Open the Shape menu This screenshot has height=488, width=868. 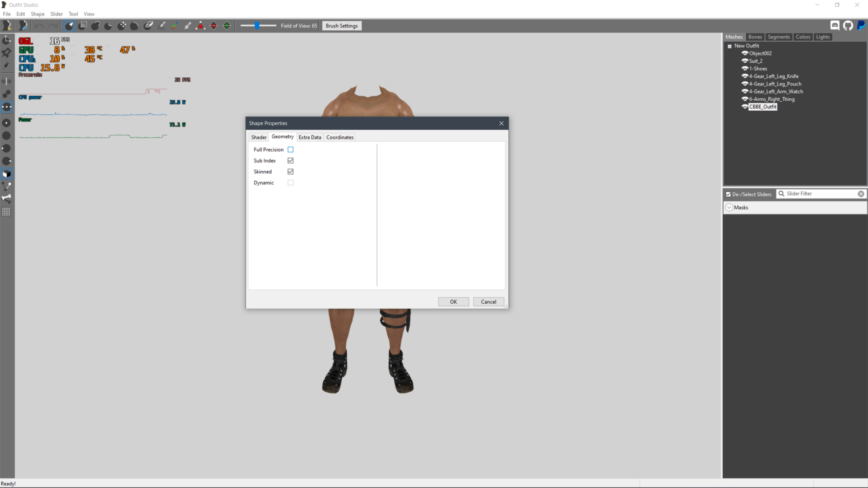[x=38, y=14]
